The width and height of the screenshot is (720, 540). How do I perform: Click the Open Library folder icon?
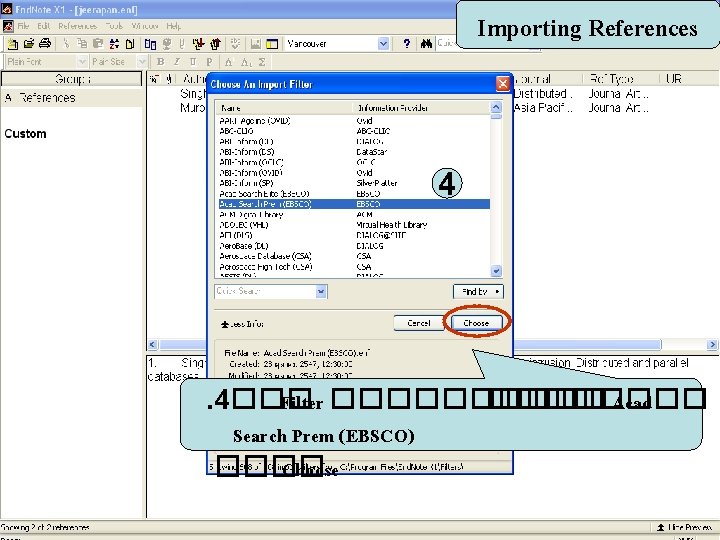29,44
